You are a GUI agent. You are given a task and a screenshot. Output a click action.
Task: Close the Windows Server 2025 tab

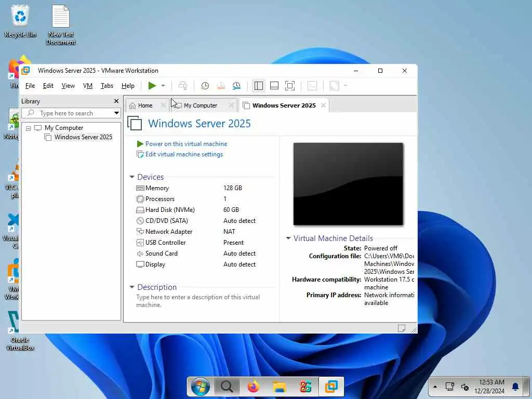(323, 105)
